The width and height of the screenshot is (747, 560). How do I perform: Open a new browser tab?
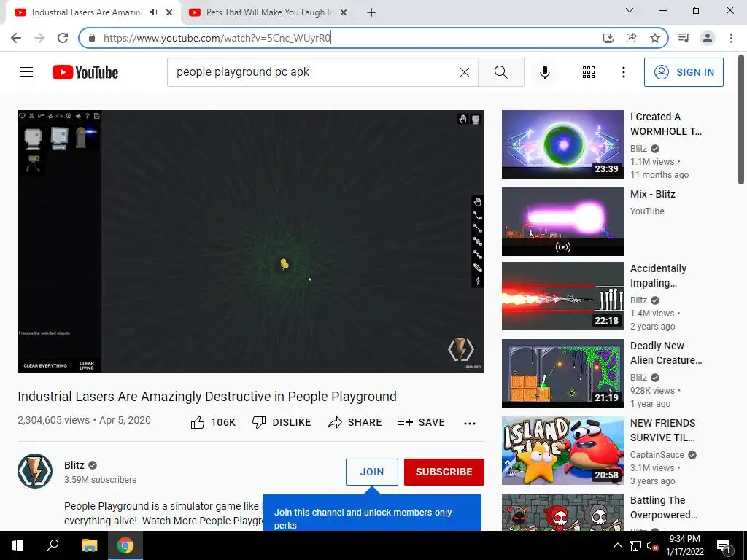click(371, 13)
